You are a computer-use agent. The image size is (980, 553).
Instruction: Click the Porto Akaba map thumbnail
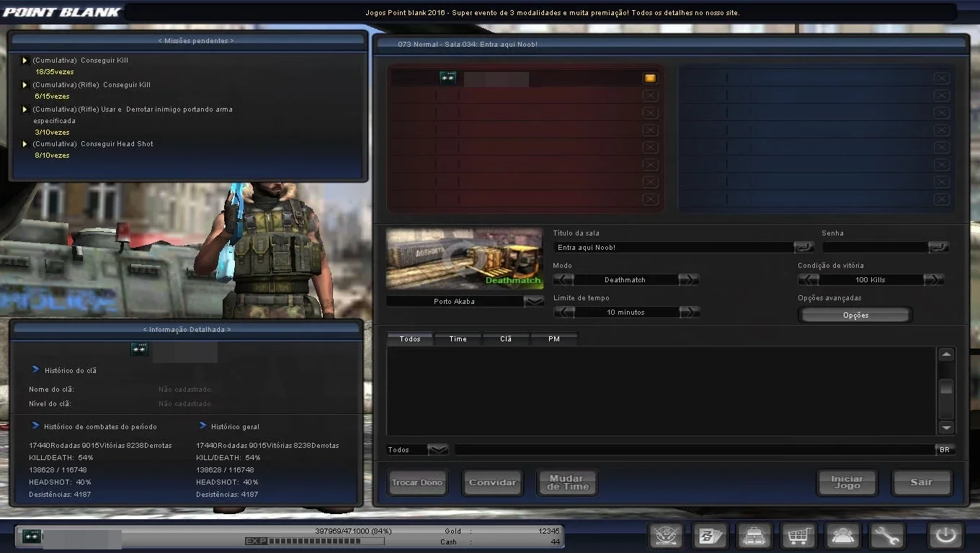pos(465,259)
